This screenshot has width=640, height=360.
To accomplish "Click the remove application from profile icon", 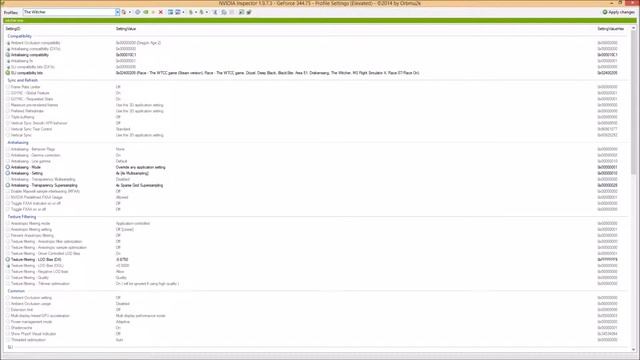I will click(178, 12).
